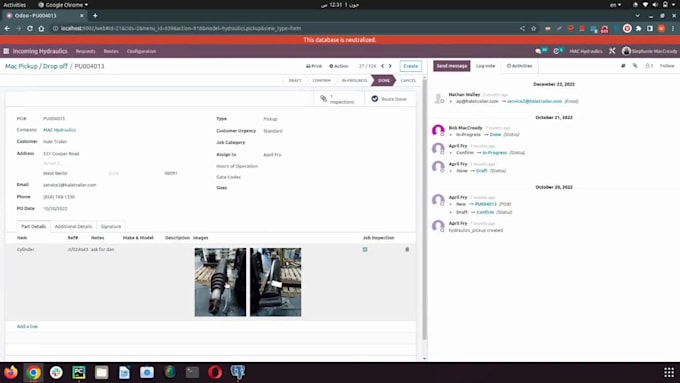680x383 pixels.
Task: Open the activities clock icon in navbar
Action: click(x=557, y=51)
